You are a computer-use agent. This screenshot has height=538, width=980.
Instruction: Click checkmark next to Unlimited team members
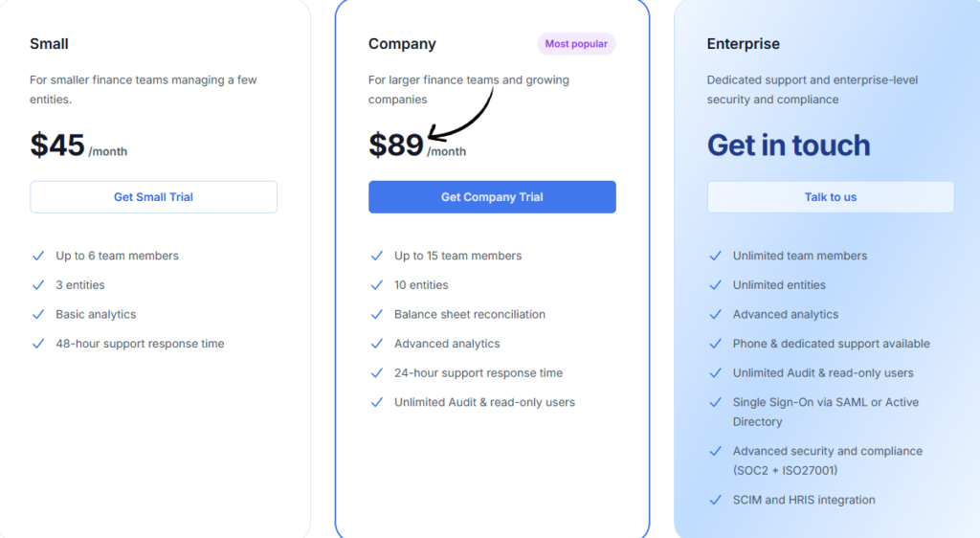pyautogui.click(x=716, y=256)
